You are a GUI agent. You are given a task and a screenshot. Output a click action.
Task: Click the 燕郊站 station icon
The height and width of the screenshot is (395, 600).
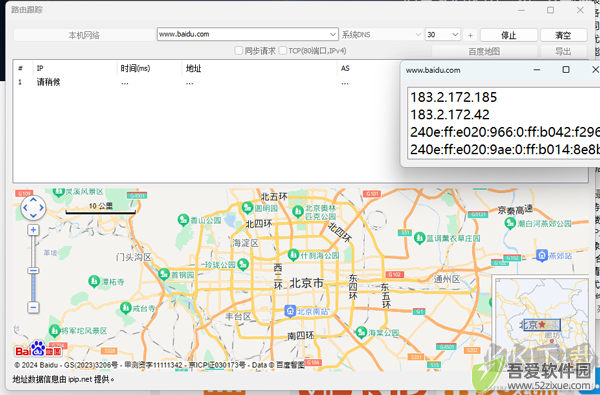[x=541, y=255]
